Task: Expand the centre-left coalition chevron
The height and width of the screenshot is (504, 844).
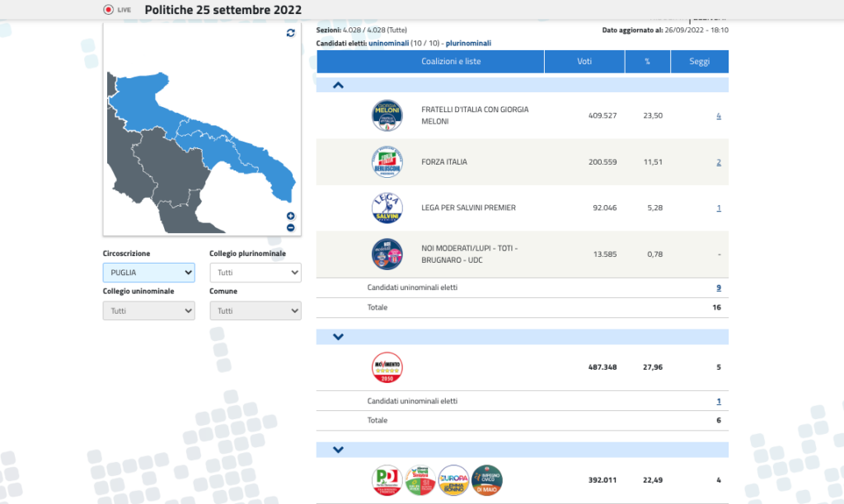Action: pyautogui.click(x=338, y=450)
